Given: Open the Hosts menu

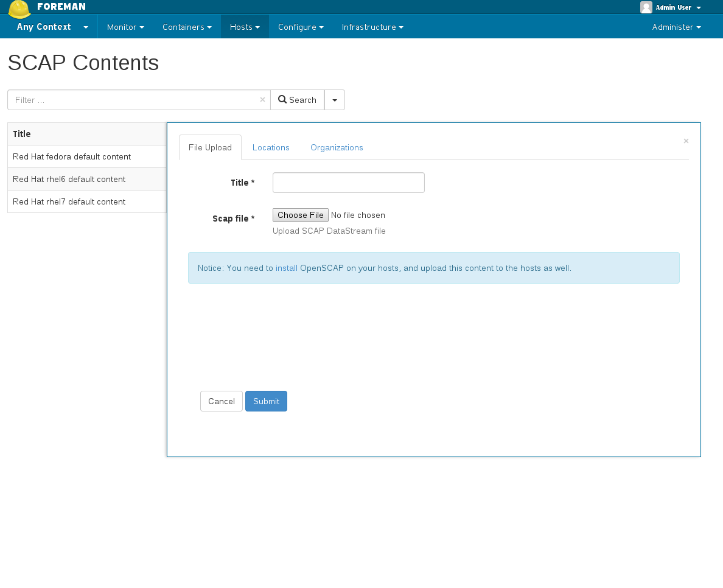Looking at the screenshot, I should coord(245,27).
